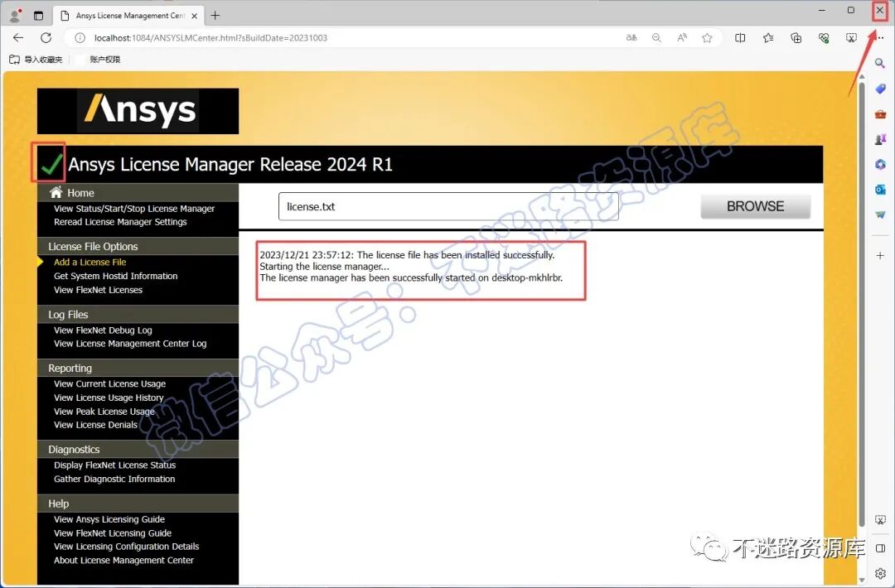Click the Ansys logo banner

(x=138, y=111)
